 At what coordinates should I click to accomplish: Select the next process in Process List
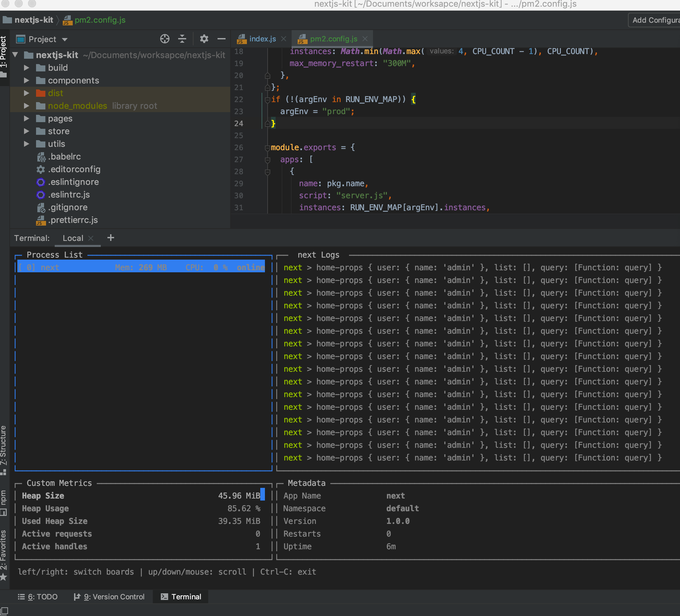[141, 267]
